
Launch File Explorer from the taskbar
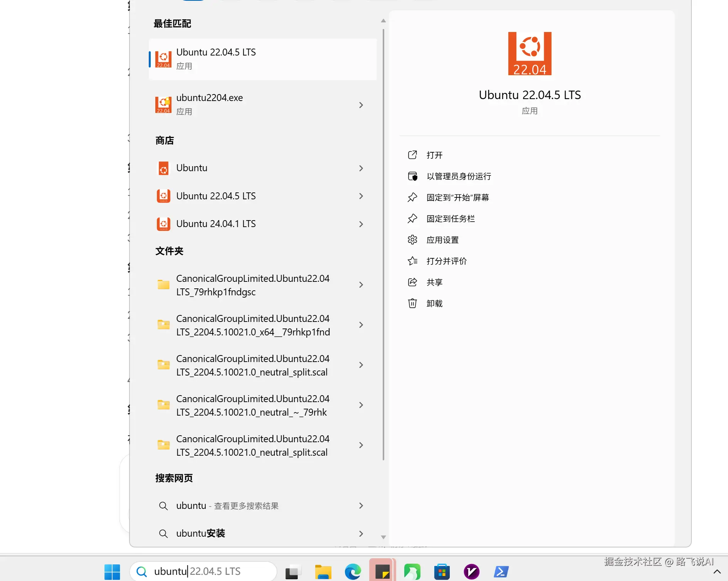pyautogui.click(x=323, y=571)
